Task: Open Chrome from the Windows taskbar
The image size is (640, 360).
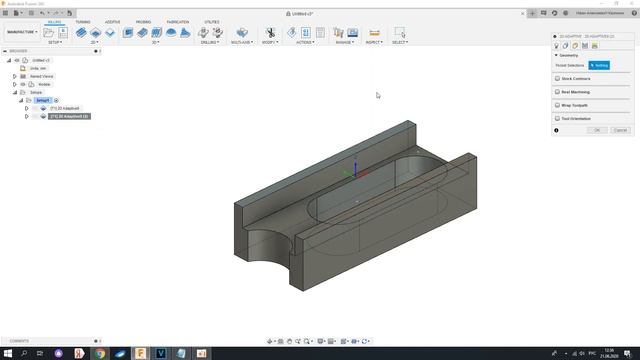Action: coord(100,353)
